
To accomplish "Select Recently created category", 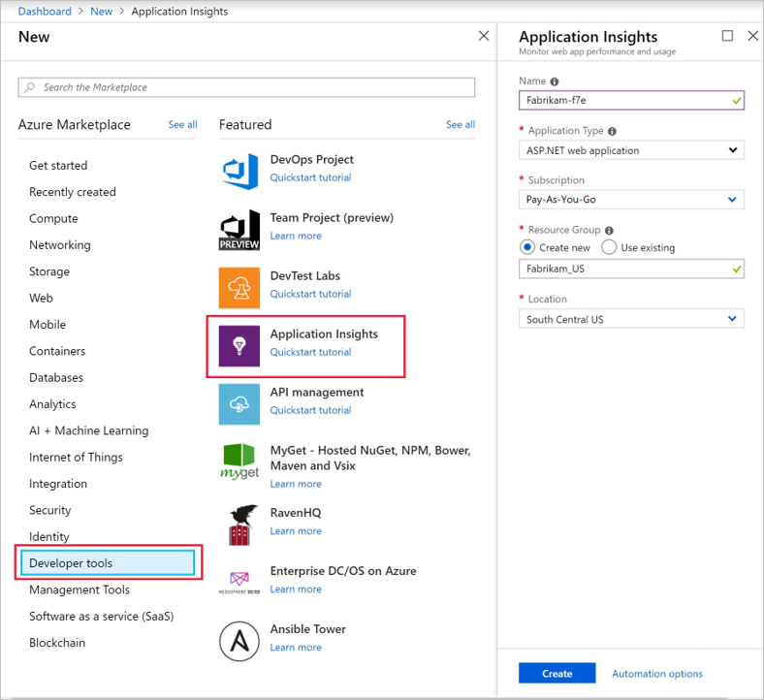I will (73, 192).
